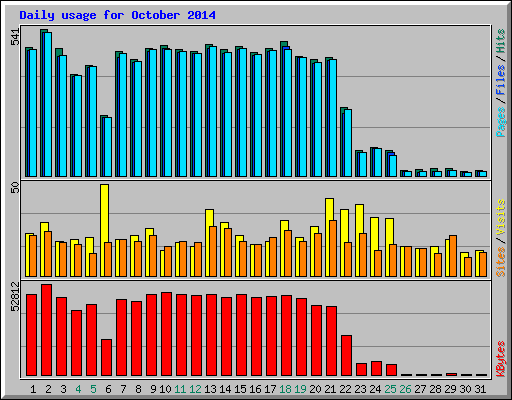Image resolution: width=512 pixels, height=400 pixels.
Task: Click day label '3' on the x-axis
Action: click(x=63, y=389)
